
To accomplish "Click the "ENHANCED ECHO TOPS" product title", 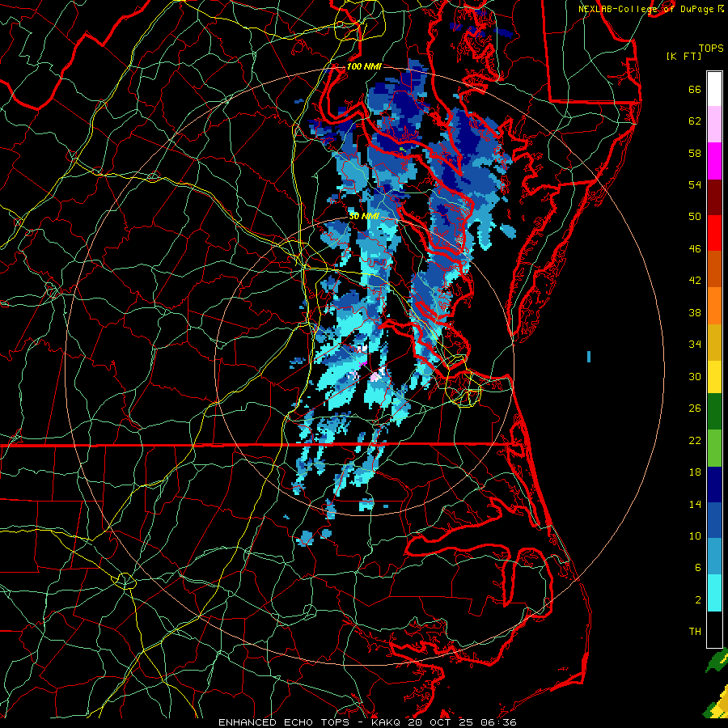I will (x=284, y=722).
